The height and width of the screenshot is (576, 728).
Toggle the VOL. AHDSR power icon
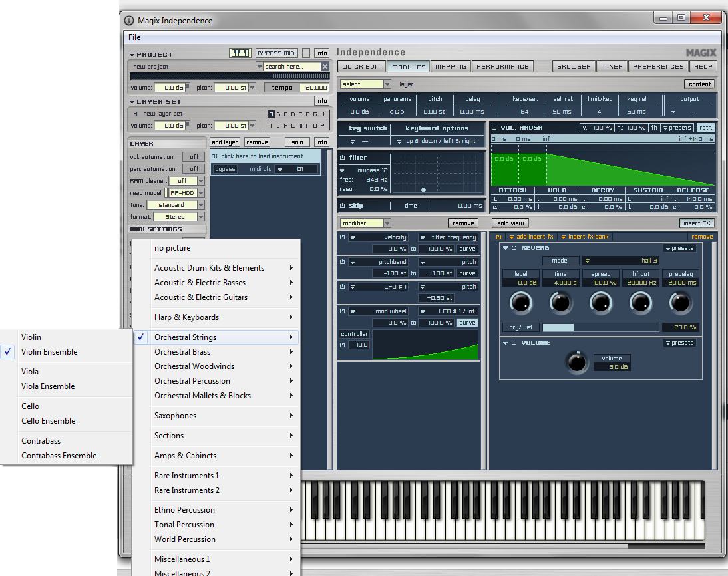pos(494,128)
